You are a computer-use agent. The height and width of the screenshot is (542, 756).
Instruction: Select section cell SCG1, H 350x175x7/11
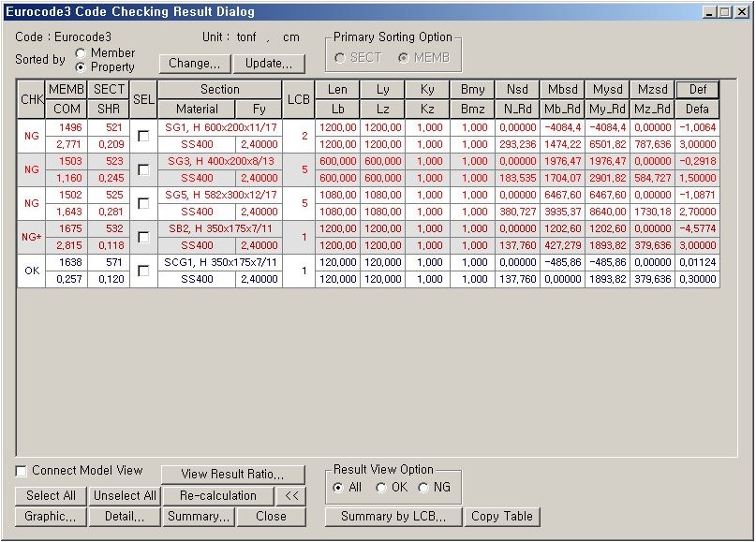tap(220, 262)
